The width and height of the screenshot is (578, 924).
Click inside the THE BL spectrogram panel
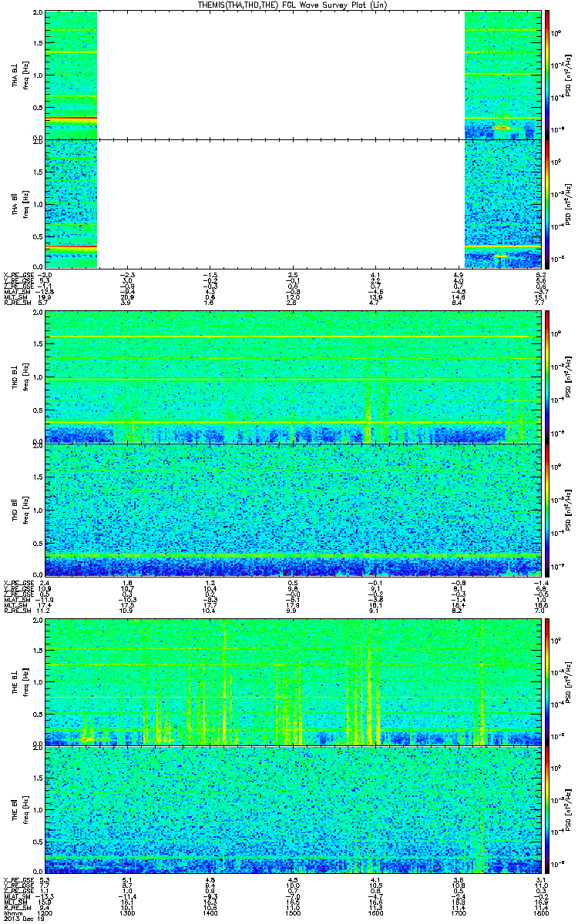coord(293,681)
